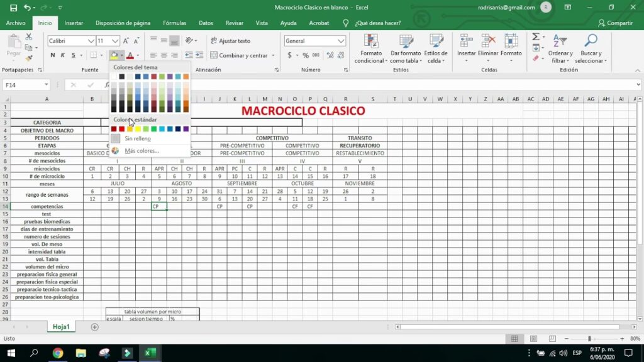Expand the General number format dropdown
Image resolution: width=644 pixels, height=362 pixels.
point(341,41)
